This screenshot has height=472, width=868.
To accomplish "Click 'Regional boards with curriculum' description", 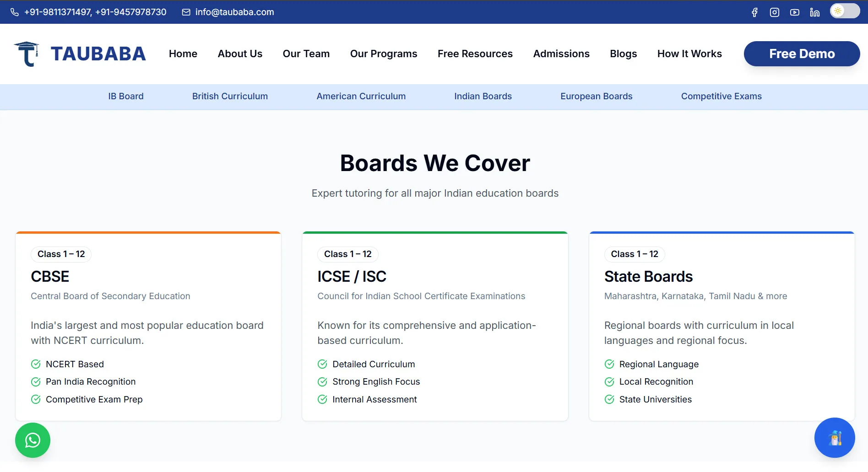I will tap(699, 333).
